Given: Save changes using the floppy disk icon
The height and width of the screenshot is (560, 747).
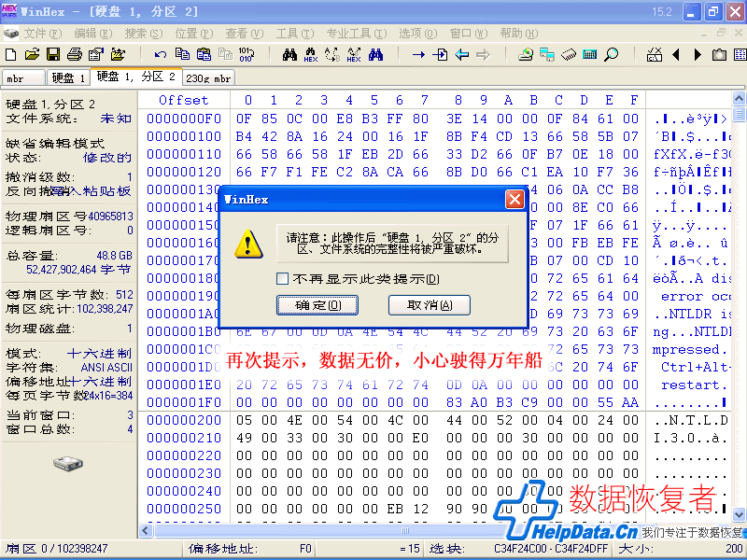Looking at the screenshot, I should 53,54.
